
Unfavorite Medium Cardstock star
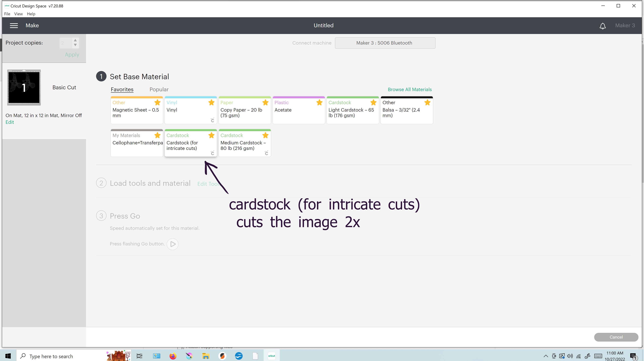[x=265, y=135]
